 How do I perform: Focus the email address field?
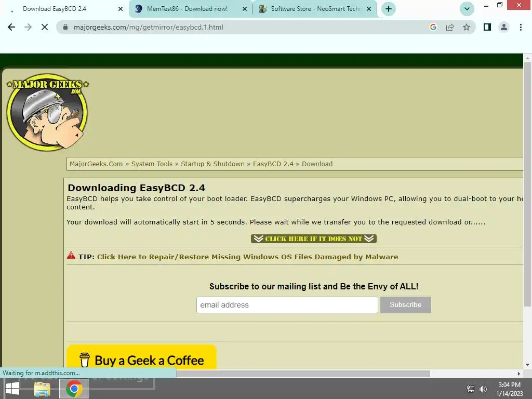(x=287, y=304)
